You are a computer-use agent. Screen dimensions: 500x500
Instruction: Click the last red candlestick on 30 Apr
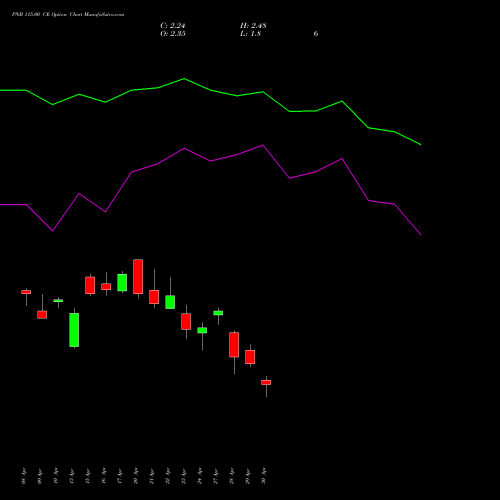266,382
